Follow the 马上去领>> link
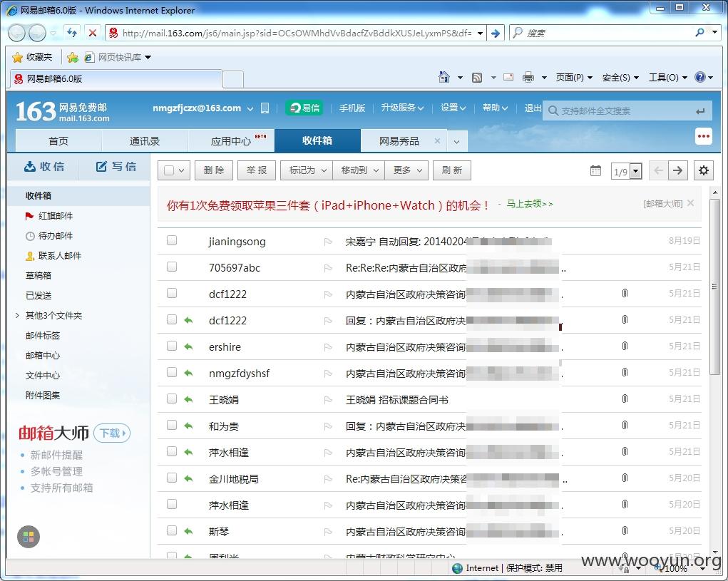 pyautogui.click(x=529, y=204)
